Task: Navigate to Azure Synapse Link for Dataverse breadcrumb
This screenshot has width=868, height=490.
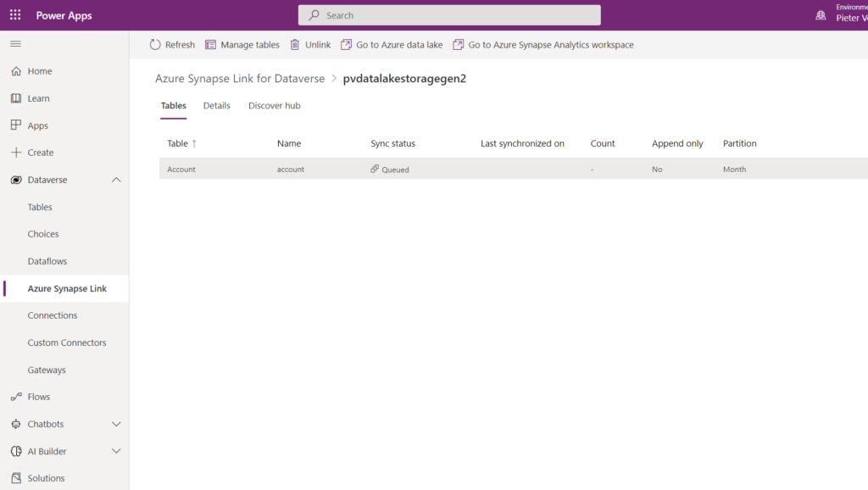Action: 240,78
